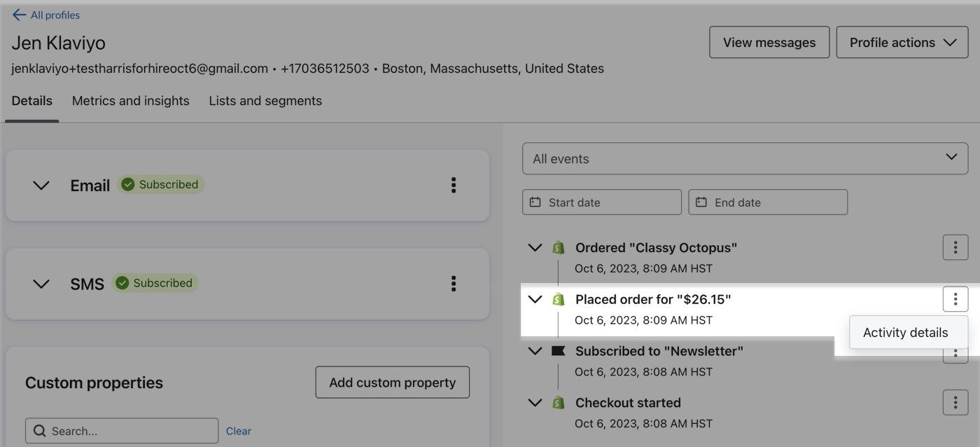
Task: Open the kebab menu on the SMS card
Action: [453, 284]
